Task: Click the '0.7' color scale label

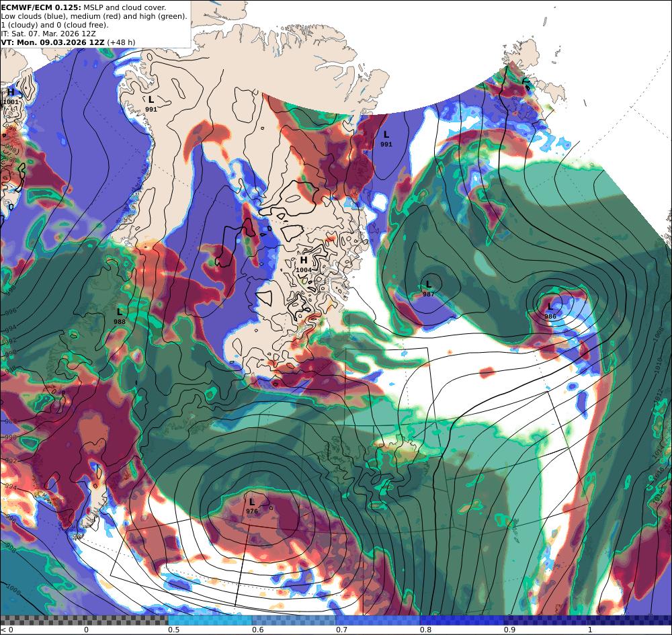Action: [341, 630]
